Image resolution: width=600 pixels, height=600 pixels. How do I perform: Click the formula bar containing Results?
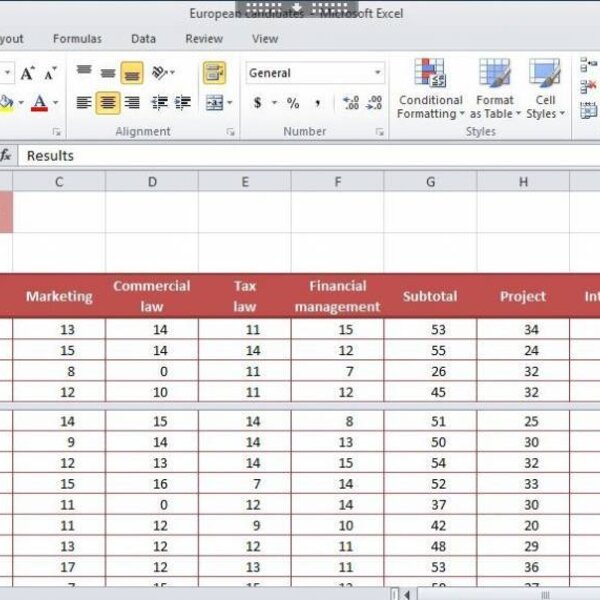(x=309, y=156)
